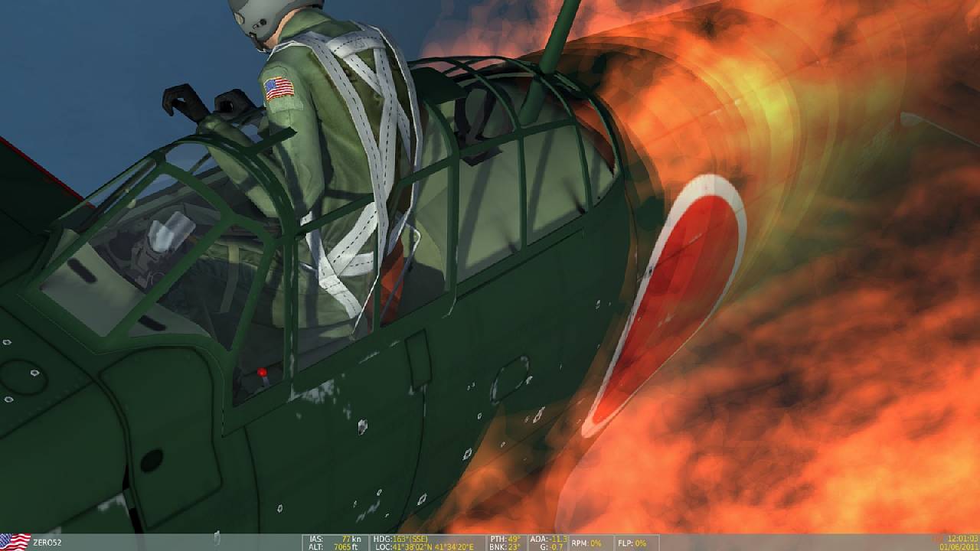This screenshot has width=980, height=551.
Task: Click the US flag icon in status bar
Action: (15, 542)
